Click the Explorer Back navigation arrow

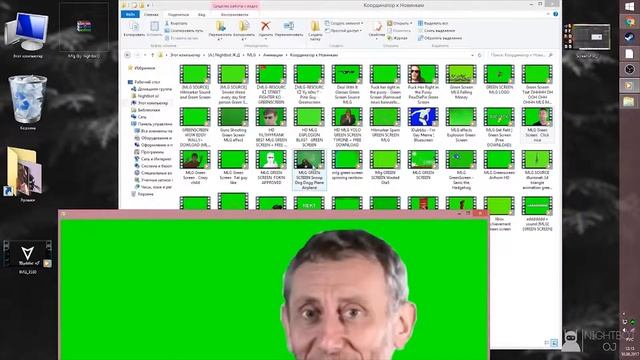(127, 55)
